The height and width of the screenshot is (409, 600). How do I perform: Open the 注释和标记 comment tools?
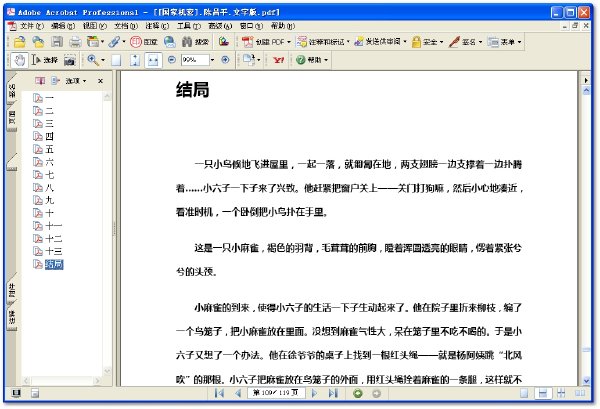[323, 42]
